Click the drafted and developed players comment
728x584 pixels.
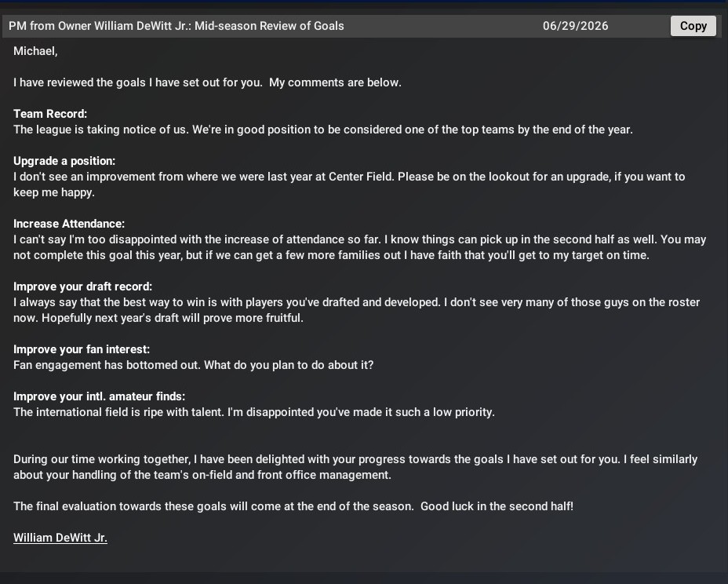click(x=356, y=302)
